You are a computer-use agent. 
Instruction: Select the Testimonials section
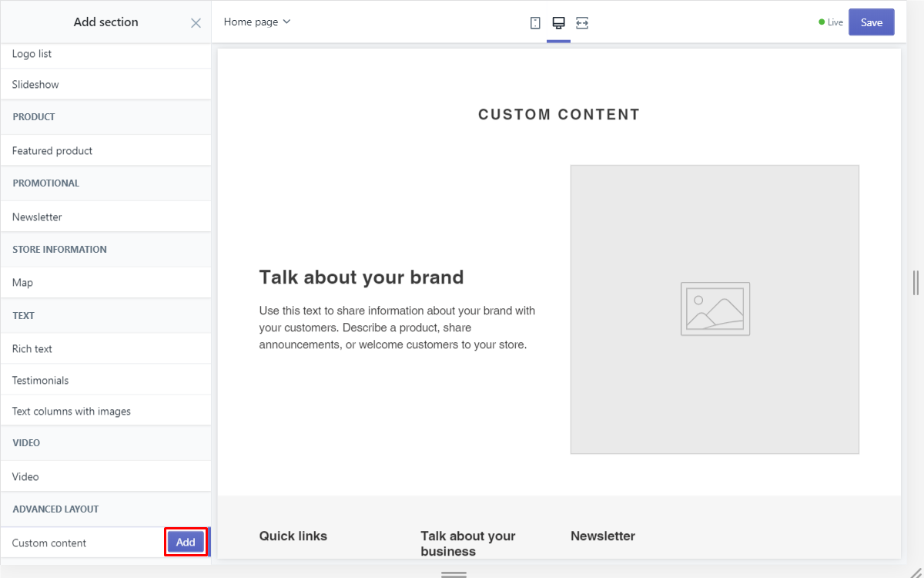tap(105, 381)
